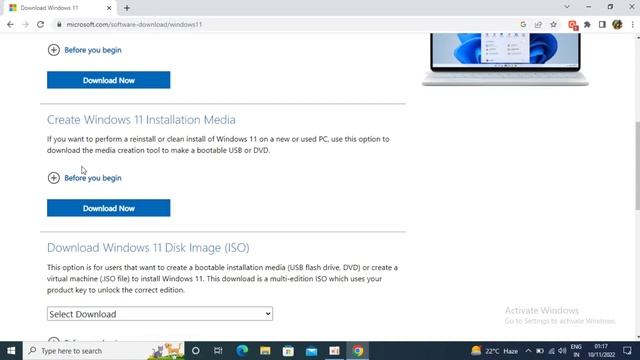Open the clock and date flyout
The image size is (640, 360).
click(x=601, y=351)
